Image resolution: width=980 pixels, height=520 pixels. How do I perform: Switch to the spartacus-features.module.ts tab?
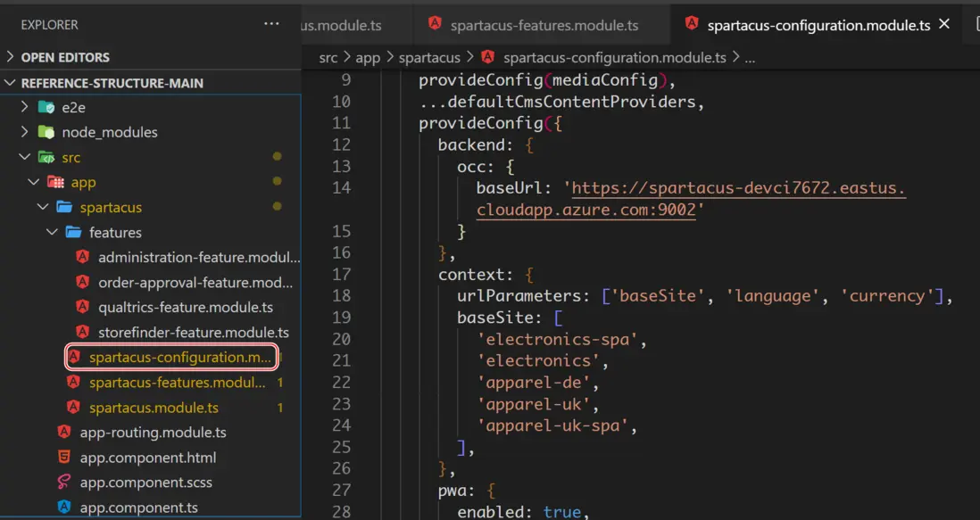[544, 25]
